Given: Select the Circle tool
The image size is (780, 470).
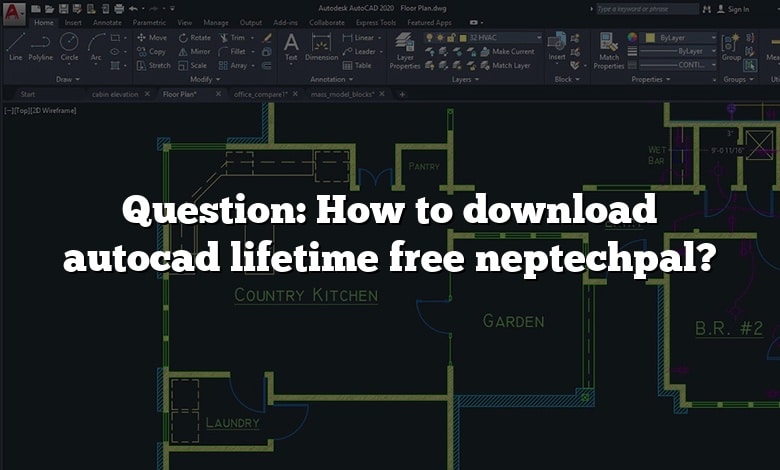Looking at the screenshot, I should point(69,47).
